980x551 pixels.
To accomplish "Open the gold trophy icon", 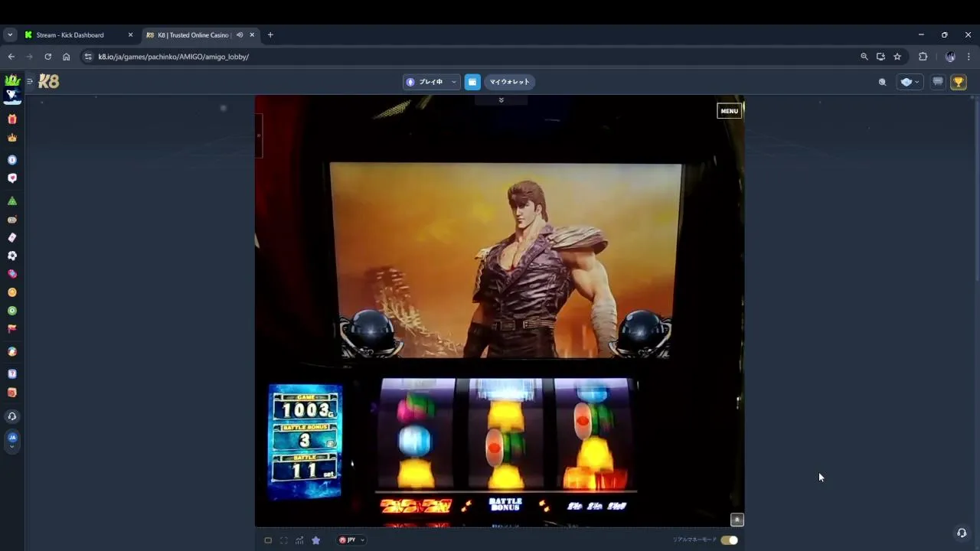I will tap(959, 82).
